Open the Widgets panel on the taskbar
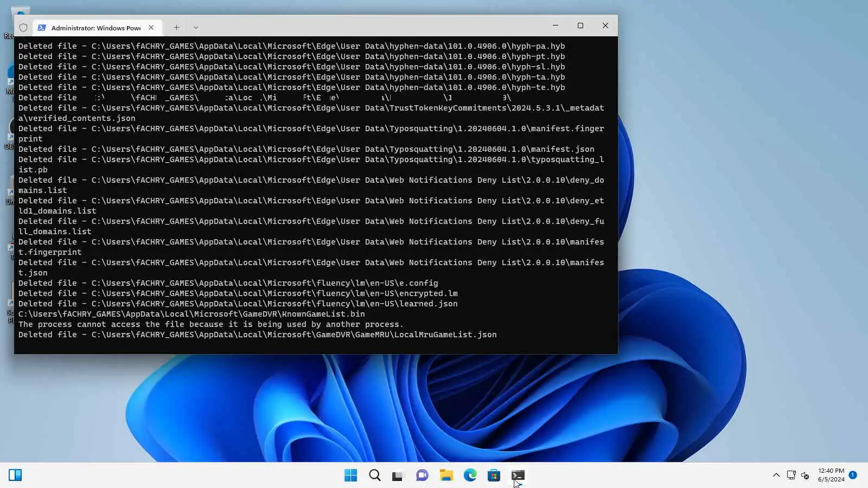Viewport: 868px width, 488px height. pos(15,476)
